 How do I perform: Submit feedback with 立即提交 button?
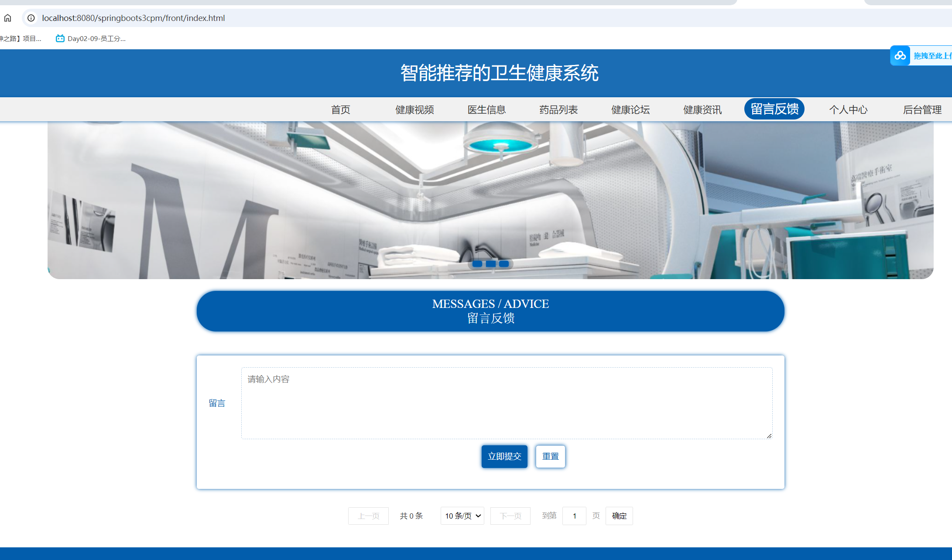coord(504,456)
